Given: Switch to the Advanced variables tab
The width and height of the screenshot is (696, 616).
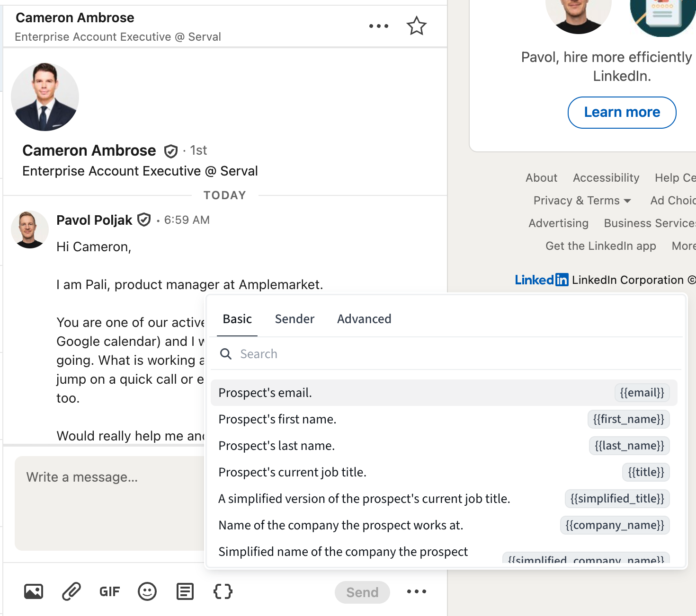Looking at the screenshot, I should coord(364,319).
